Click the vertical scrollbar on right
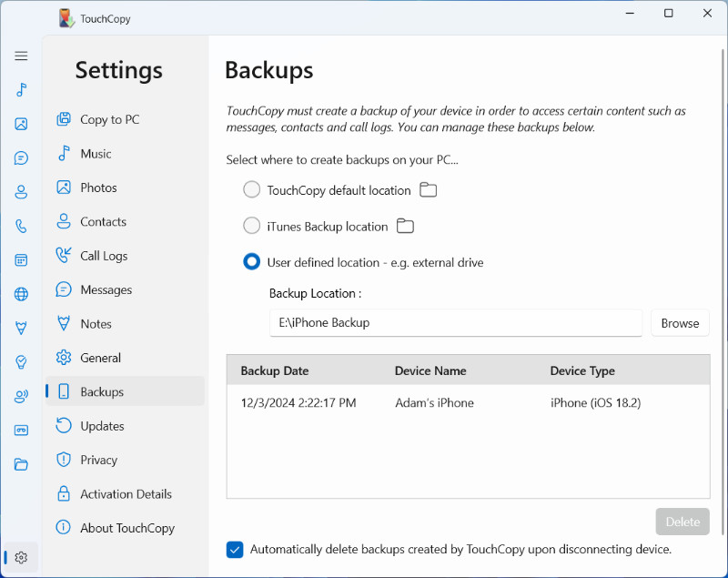Screen dimensions: 728x578 723,291
